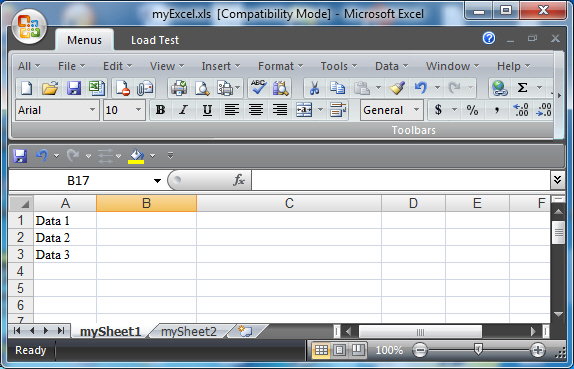Undo from the Quick Access Toolbar
Image resolution: width=574 pixels, height=369 pixels.
tap(42, 156)
